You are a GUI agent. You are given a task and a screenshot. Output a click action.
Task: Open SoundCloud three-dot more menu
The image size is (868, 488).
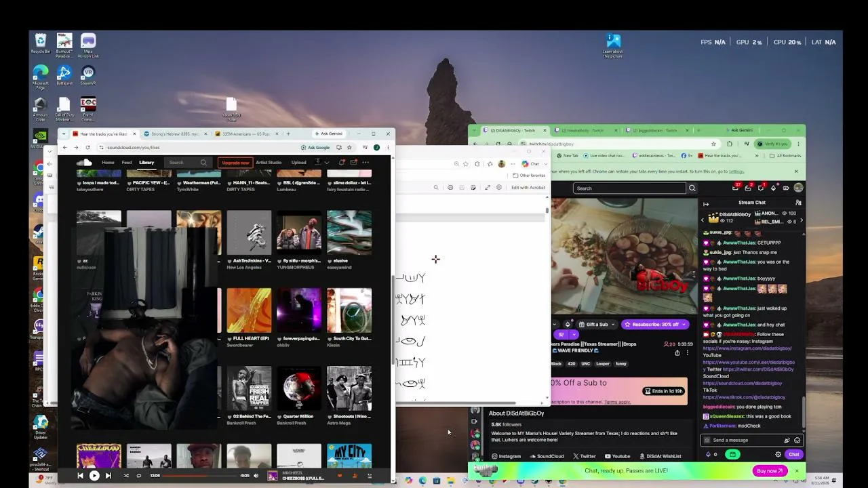(x=366, y=163)
